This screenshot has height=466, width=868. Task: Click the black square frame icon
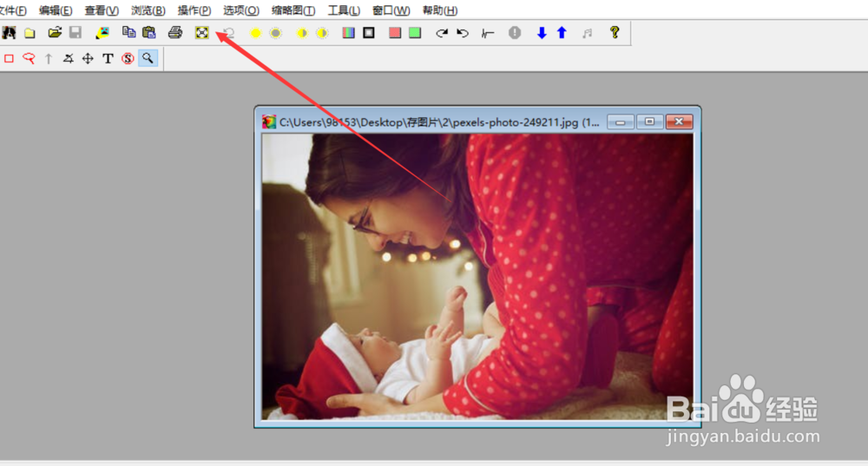[x=369, y=33]
